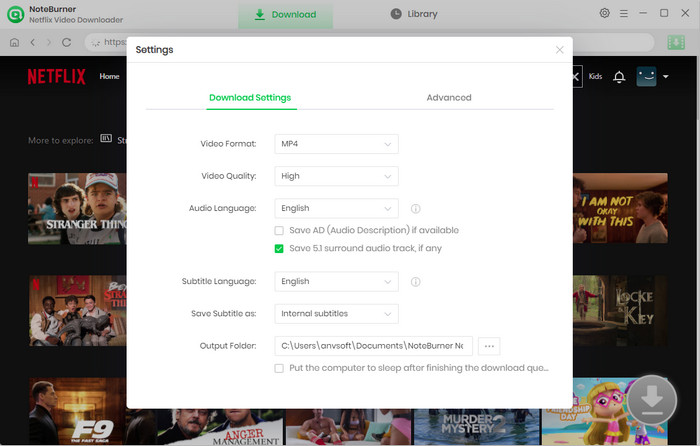
Task: Switch to the Download Settings tab
Action: (250, 98)
